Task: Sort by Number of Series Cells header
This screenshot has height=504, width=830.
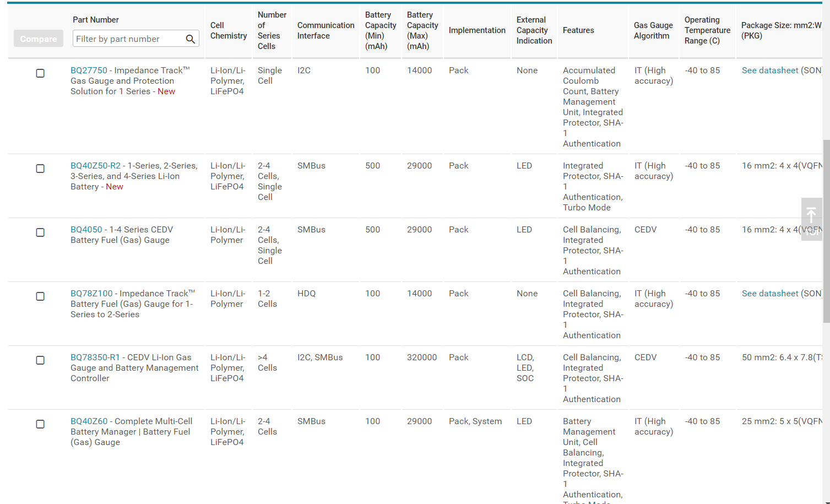Action: click(272, 30)
